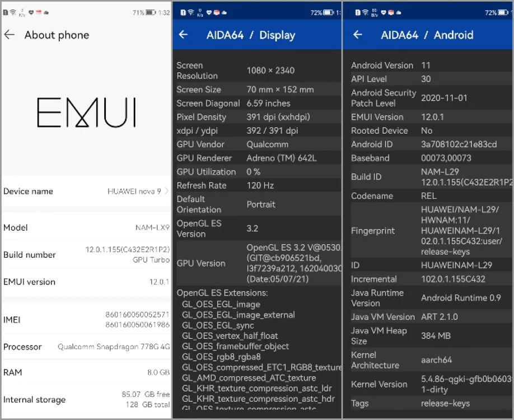514x420 pixels.
Task: Select the Screen Resolution value 1080 × 2340
Action: pos(270,70)
